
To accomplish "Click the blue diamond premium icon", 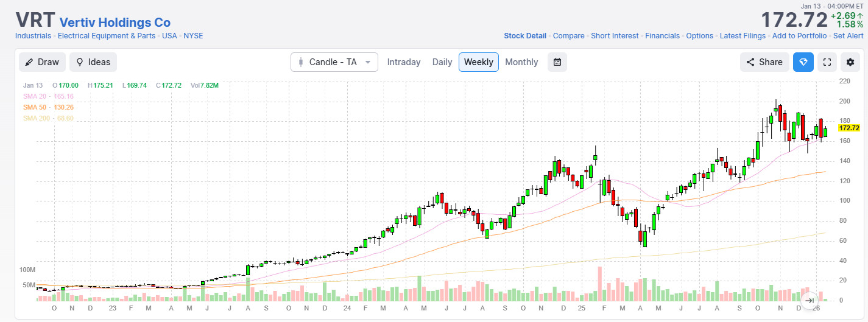I will (803, 62).
